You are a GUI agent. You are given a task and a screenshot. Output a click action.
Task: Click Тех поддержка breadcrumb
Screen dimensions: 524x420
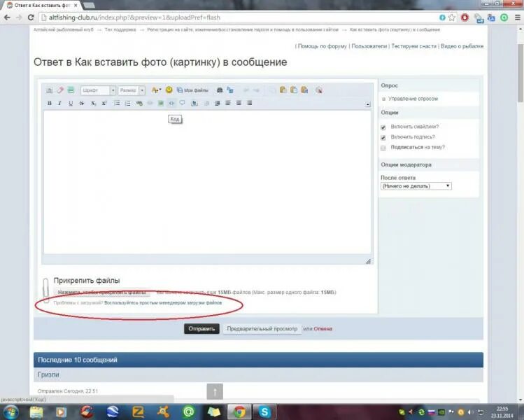pos(120,30)
